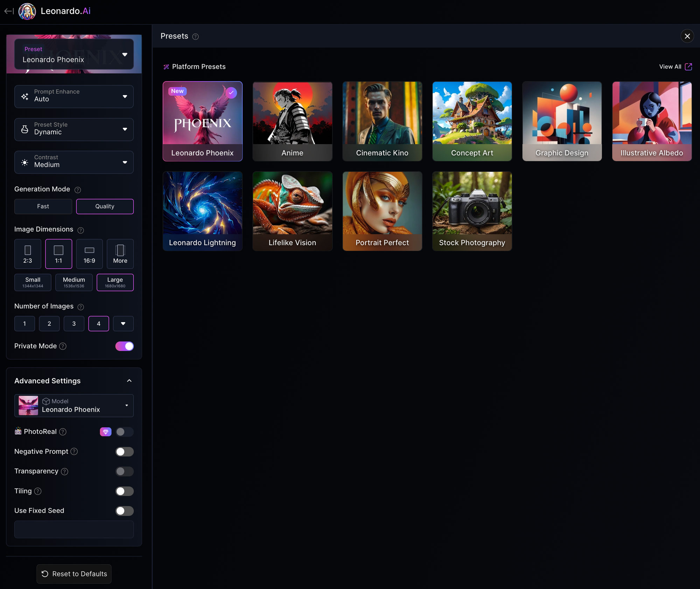Switch Generation Mode to Fast
Image resolution: width=700 pixels, height=589 pixels.
[x=43, y=206]
